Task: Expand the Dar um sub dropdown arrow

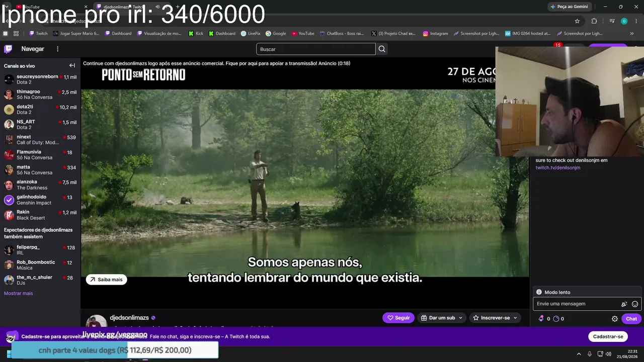Action: (x=460, y=318)
